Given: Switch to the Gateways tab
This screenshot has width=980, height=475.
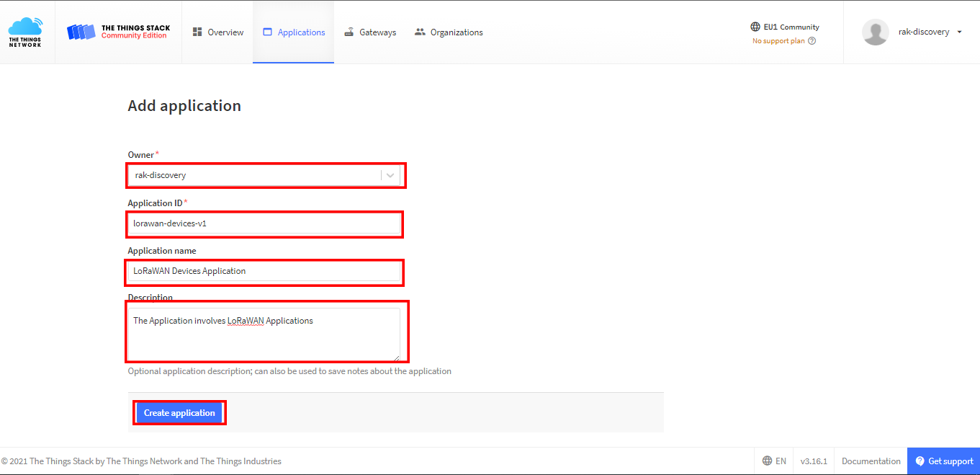Looking at the screenshot, I should click(369, 32).
